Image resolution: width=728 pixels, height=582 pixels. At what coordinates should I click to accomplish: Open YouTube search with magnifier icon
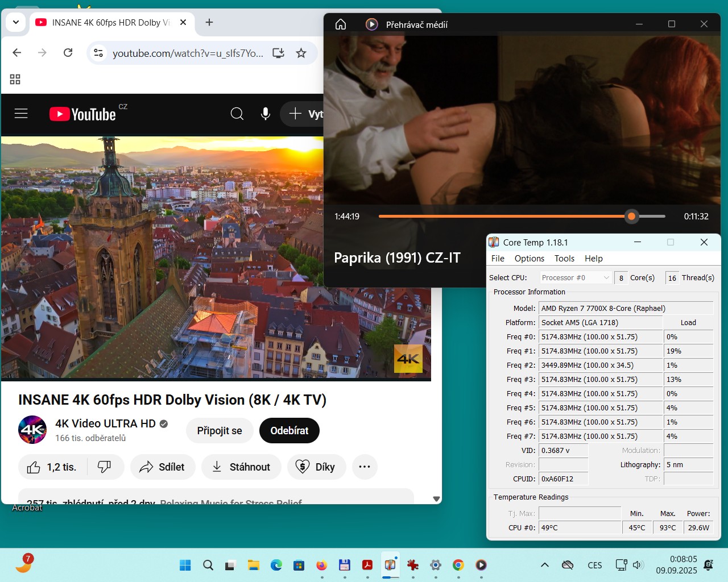237,114
